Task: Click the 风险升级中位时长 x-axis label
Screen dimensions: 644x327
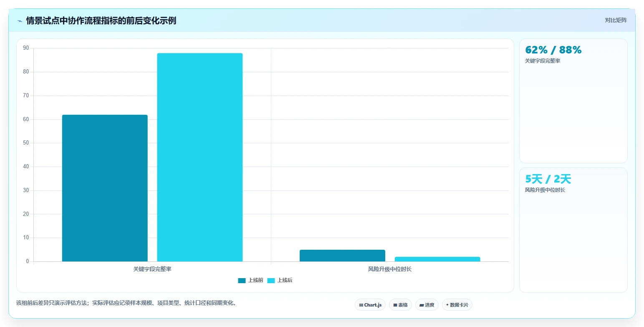Action: (x=390, y=269)
